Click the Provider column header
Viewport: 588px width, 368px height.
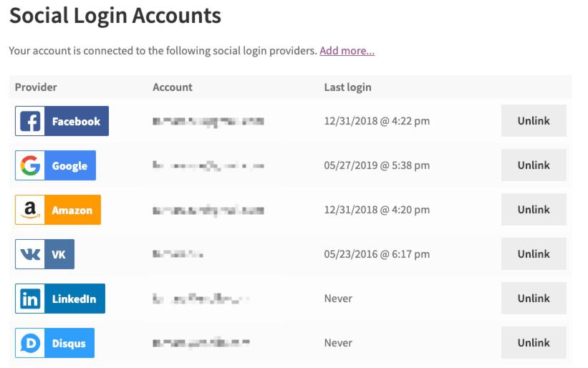coord(36,87)
